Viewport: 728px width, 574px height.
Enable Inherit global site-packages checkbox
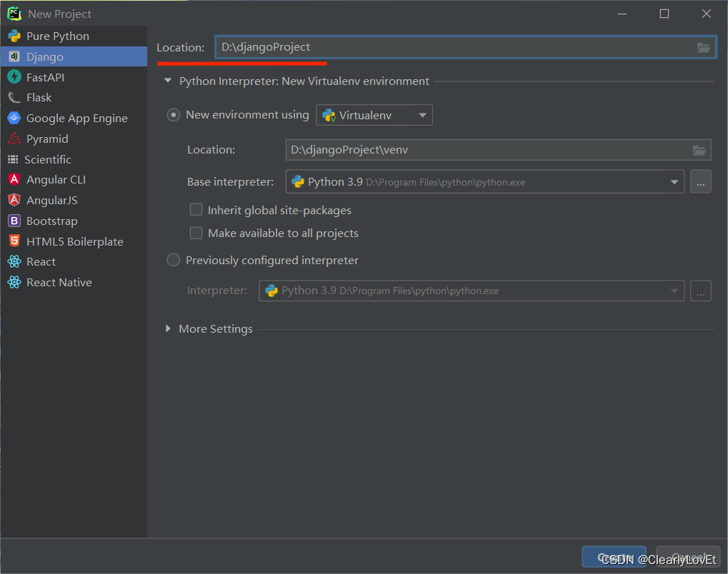point(196,210)
